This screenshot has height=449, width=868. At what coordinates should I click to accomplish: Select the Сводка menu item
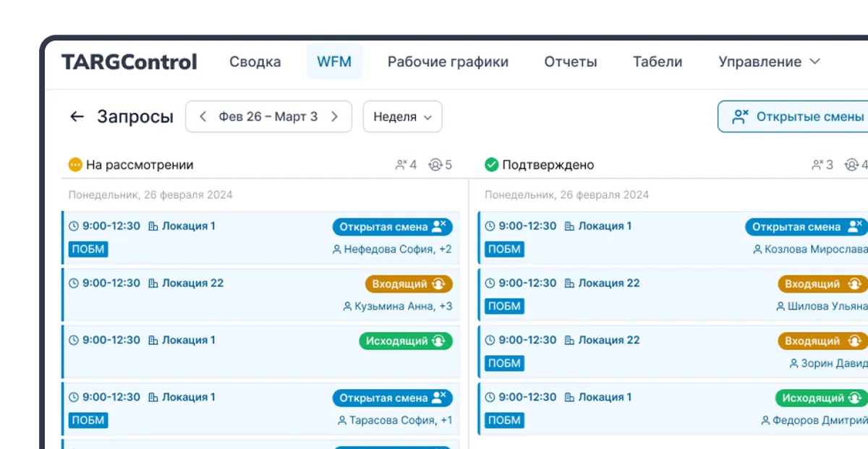point(255,61)
